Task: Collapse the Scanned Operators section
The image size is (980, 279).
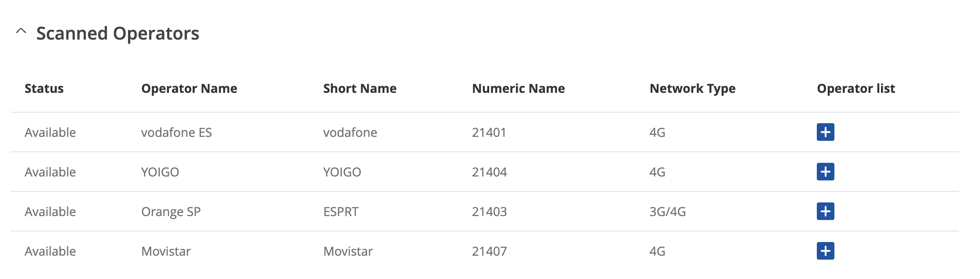Action: 21,31
